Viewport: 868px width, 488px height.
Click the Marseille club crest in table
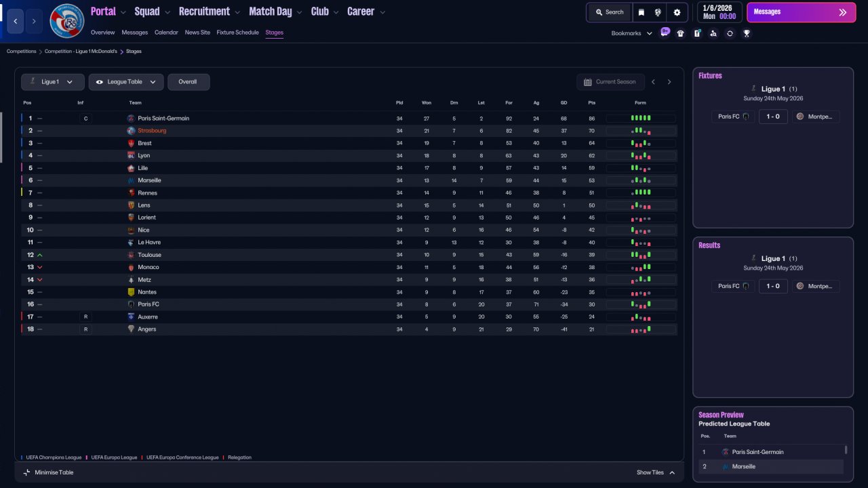pos(131,180)
